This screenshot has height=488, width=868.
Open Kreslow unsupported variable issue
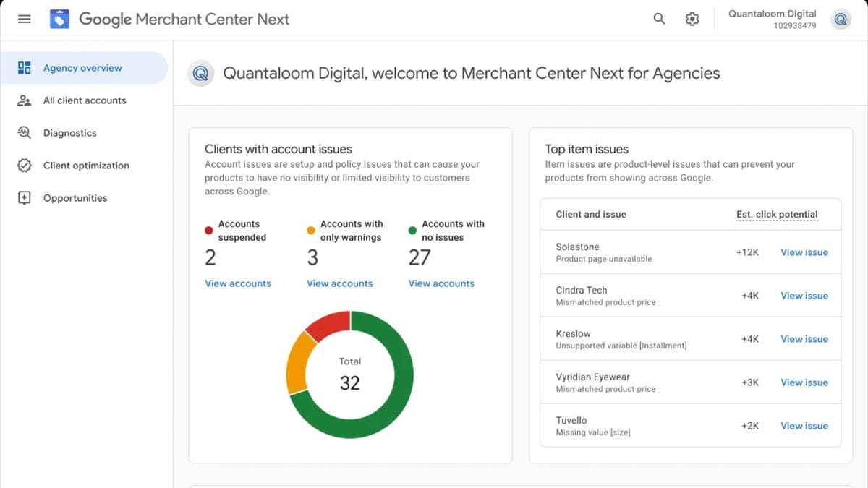pos(804,338)
